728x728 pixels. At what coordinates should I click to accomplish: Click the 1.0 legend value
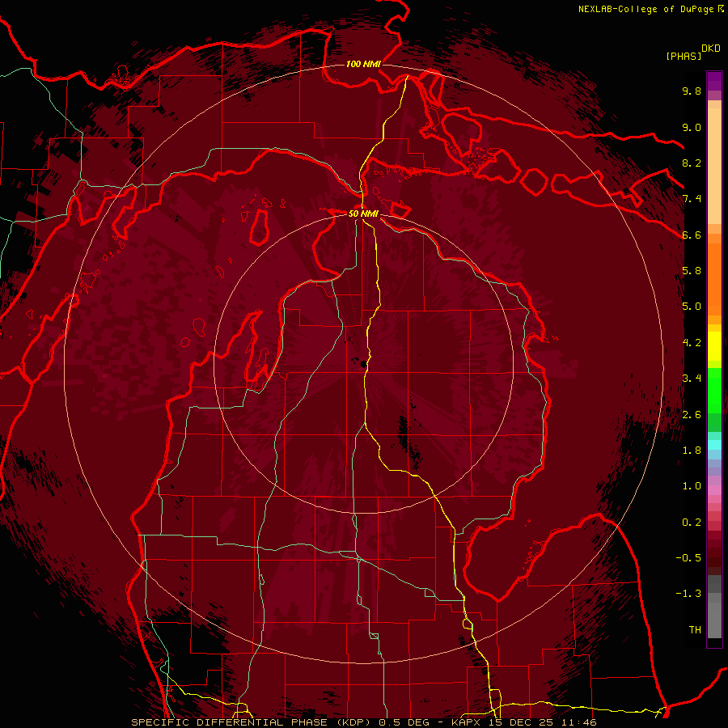[x=692, y=486]
